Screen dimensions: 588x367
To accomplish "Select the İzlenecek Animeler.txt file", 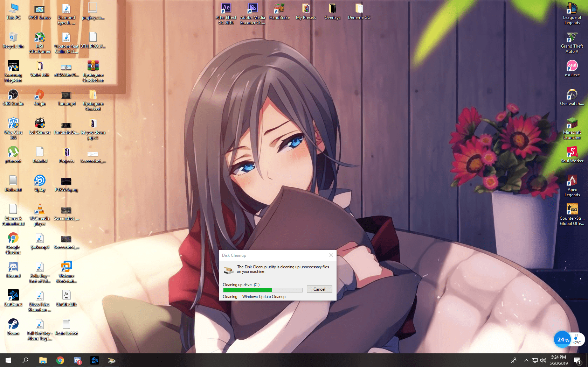I will click(13, 215).
